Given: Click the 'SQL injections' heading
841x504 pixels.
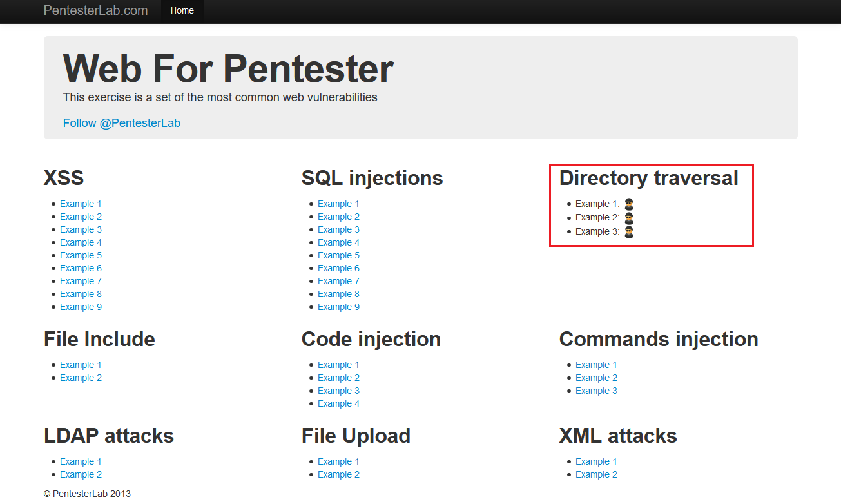Looking at the screenshot, I should click(x=372, y=178).
